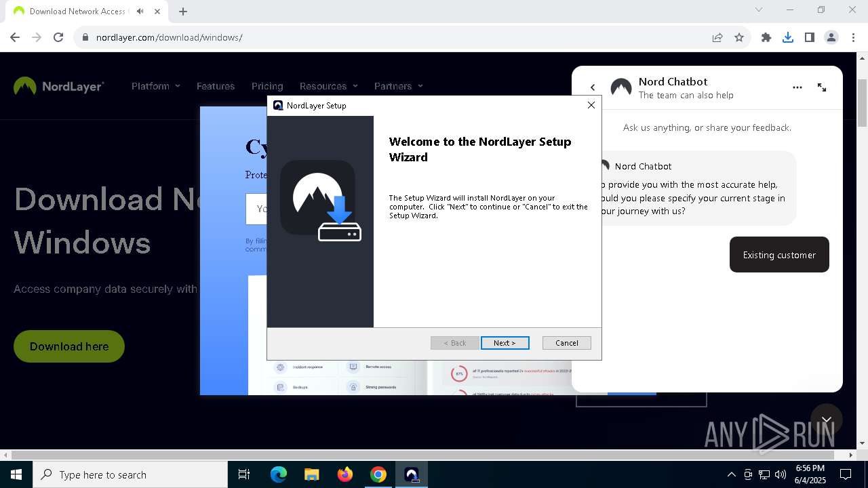Open the volume control in system tray
The width and height of the screenshot is (868, 488).
781,474
